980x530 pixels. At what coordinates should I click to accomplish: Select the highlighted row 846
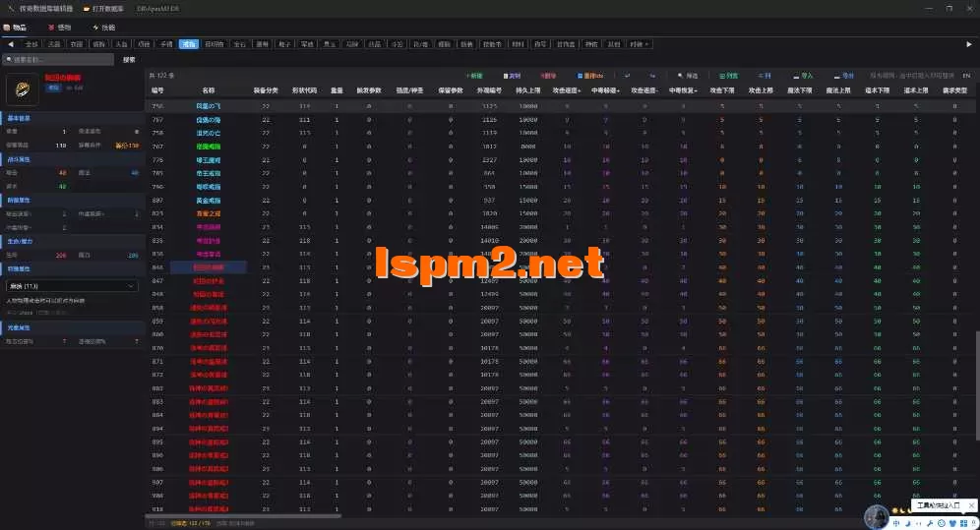(561, 267)
